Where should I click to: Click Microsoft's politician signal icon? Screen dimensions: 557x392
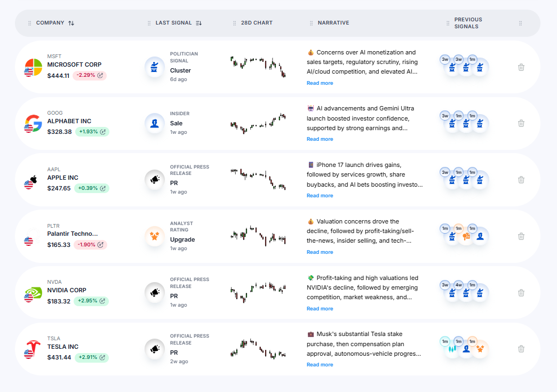tap(155, 67)
